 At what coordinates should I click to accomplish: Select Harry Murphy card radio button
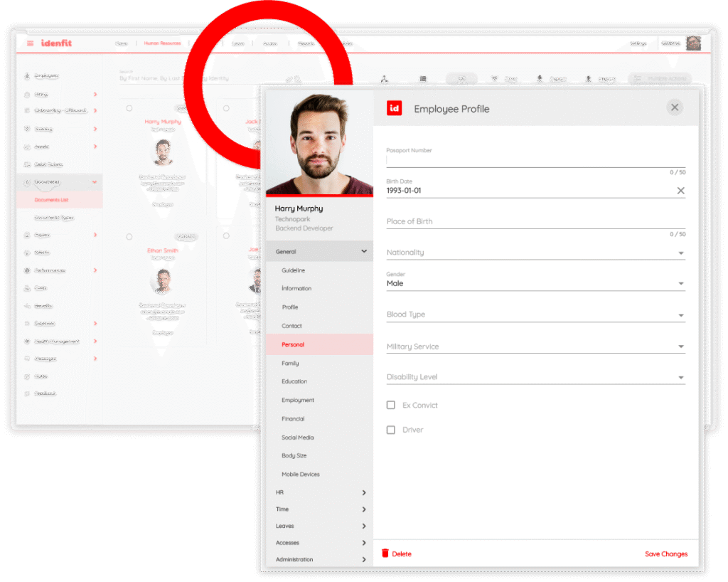click(129, 109)
